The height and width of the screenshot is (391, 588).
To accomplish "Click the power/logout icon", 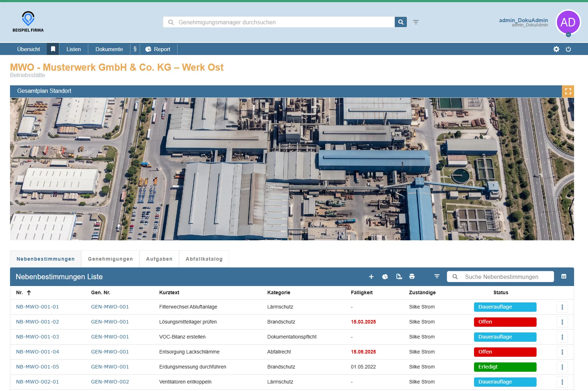I will pyautogui.click(x=568, y=49).
